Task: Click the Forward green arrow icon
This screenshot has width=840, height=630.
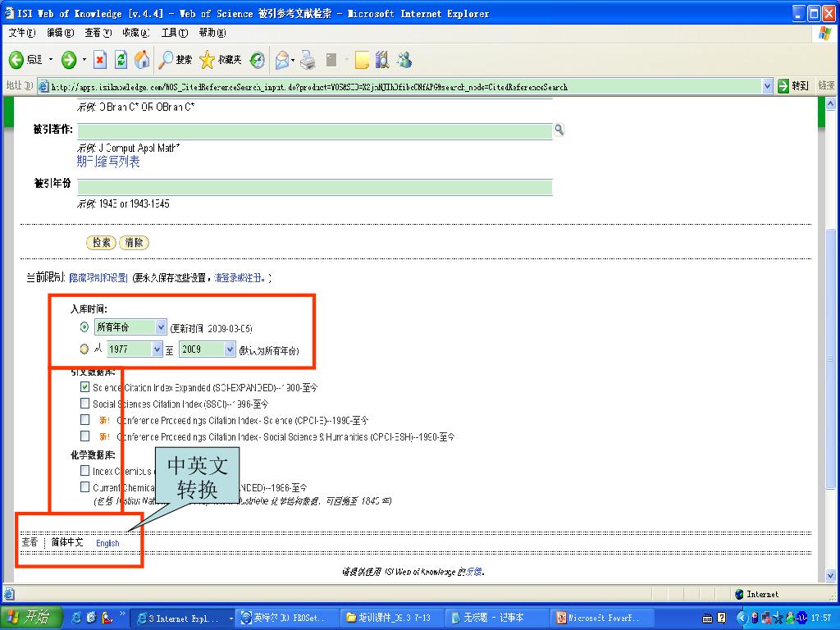Action: pos(69,60)
